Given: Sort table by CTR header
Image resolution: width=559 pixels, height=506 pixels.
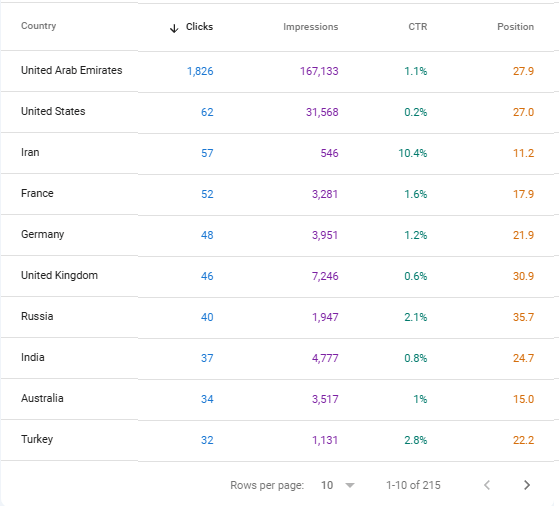Looking at the screenshot, I should pos(417,27).
